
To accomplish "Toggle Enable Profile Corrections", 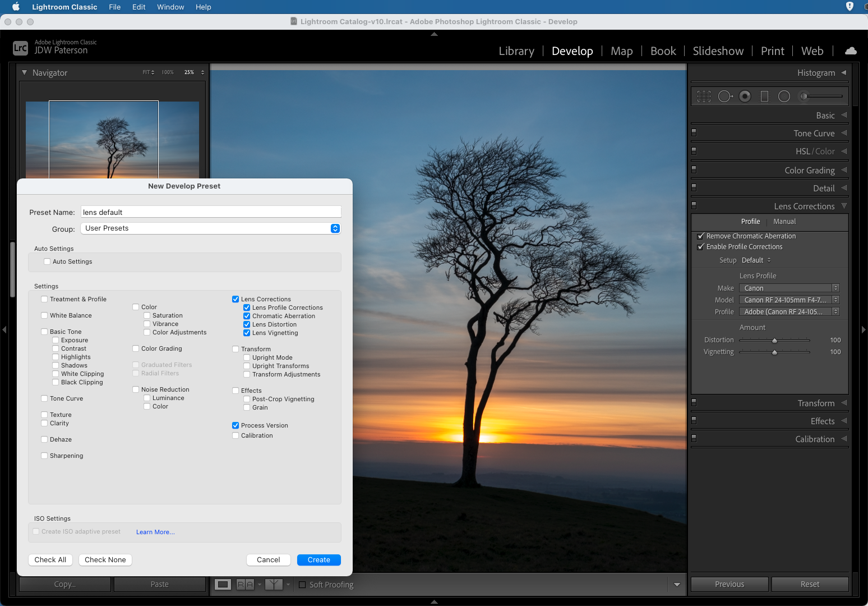I will click(700, 247).
